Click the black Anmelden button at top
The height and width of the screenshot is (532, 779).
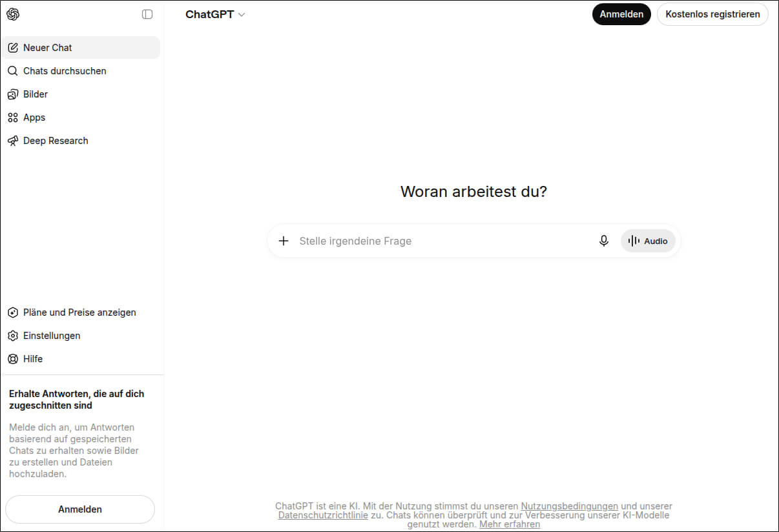pos(621,14)
